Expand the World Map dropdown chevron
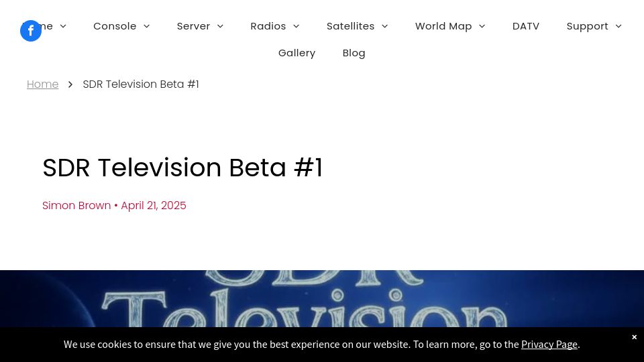The image size is (644, 362). click(x=482, y=26)
